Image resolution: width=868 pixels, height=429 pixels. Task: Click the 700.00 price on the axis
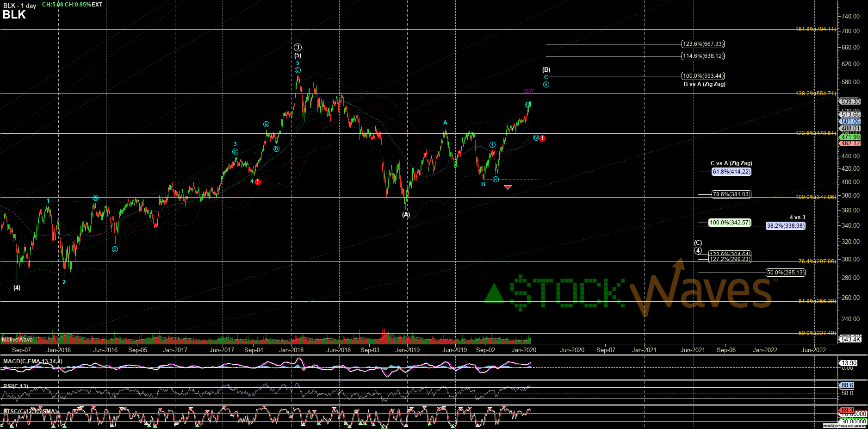pos(851,31)
